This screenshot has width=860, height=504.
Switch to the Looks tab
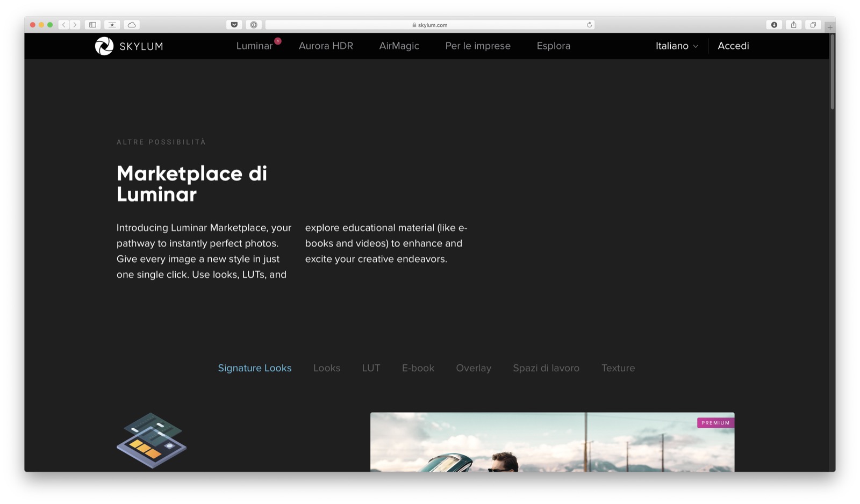327,368
